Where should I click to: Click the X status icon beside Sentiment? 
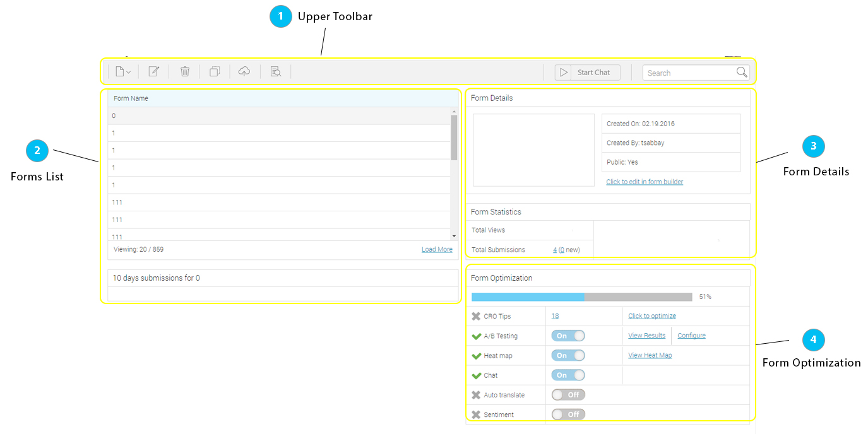click(x=476, y=414)
